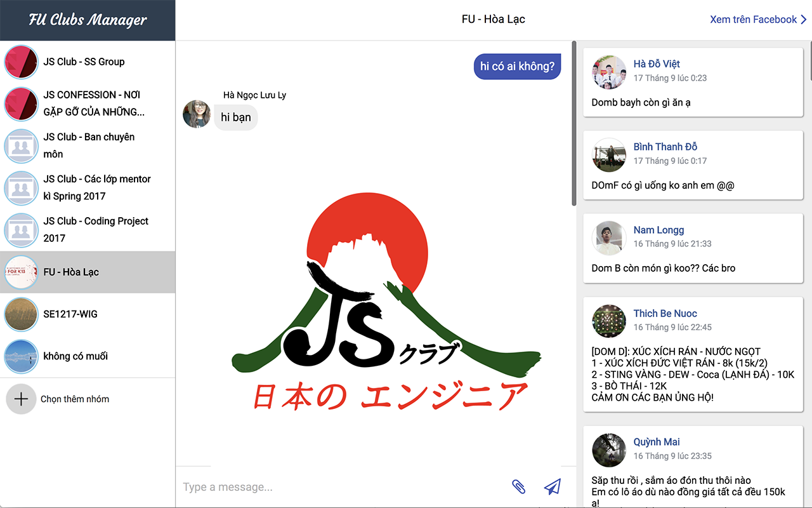
Task: Attach a file using the paperclip icon
Action: (518, 487)
